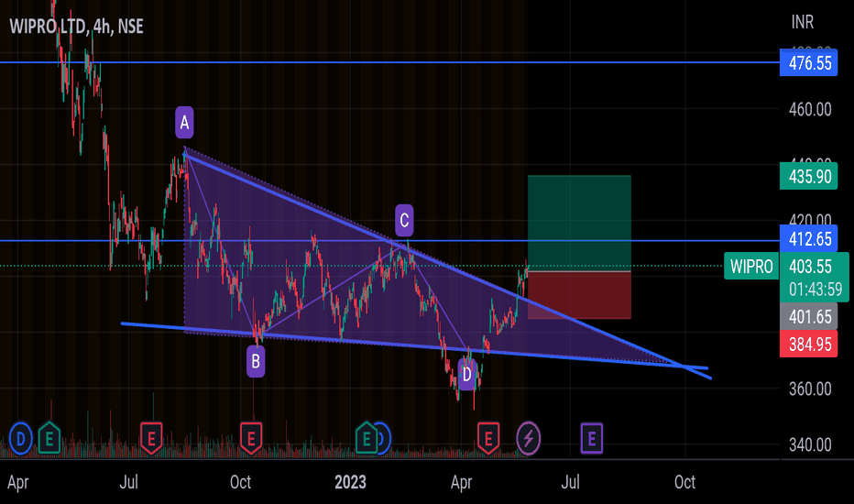Click the purple square E upcoming earnings marker

[592, 438]
